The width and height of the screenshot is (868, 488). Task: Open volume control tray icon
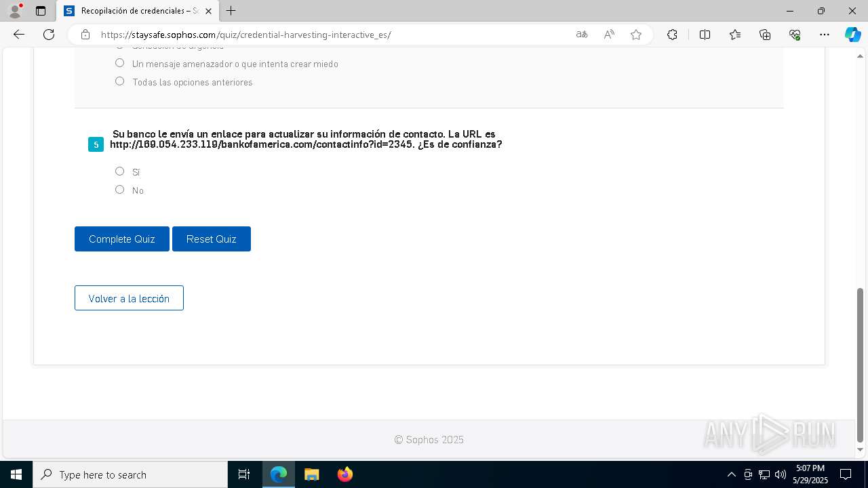click(x=781, y=474)
